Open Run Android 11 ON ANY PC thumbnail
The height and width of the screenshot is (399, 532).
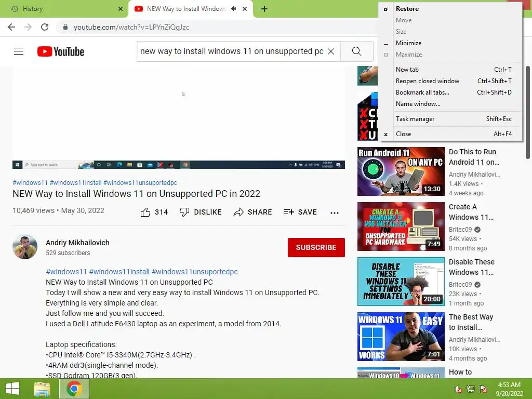(x=401, y=171)
